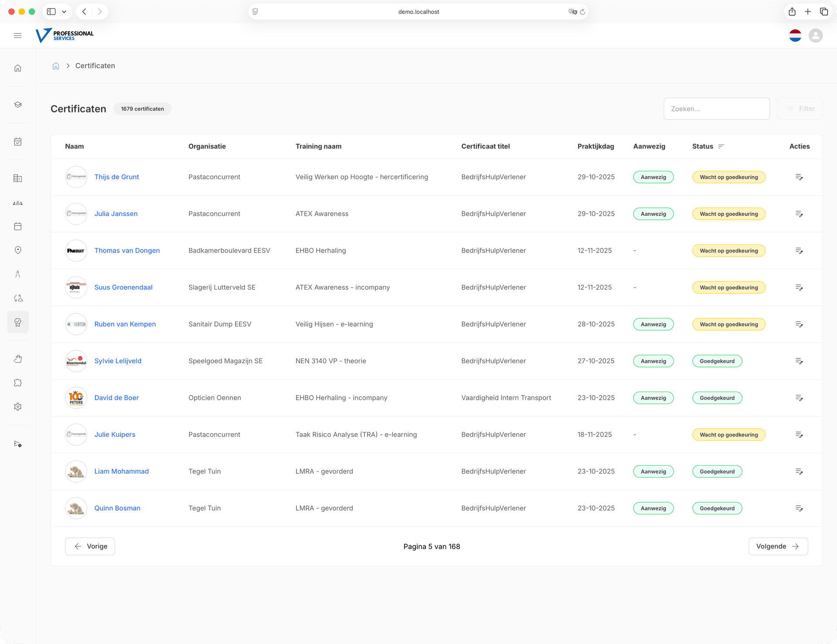Click the Filter button

pos(800,109)
